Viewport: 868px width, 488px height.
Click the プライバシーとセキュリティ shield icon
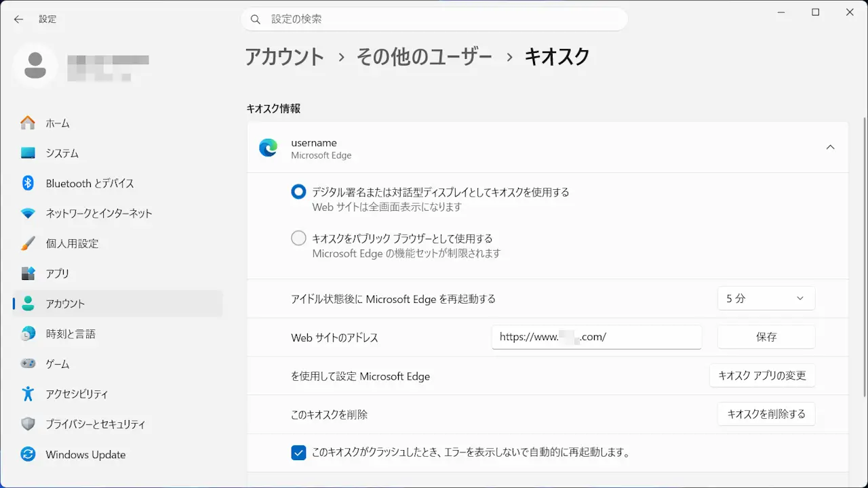28,424
